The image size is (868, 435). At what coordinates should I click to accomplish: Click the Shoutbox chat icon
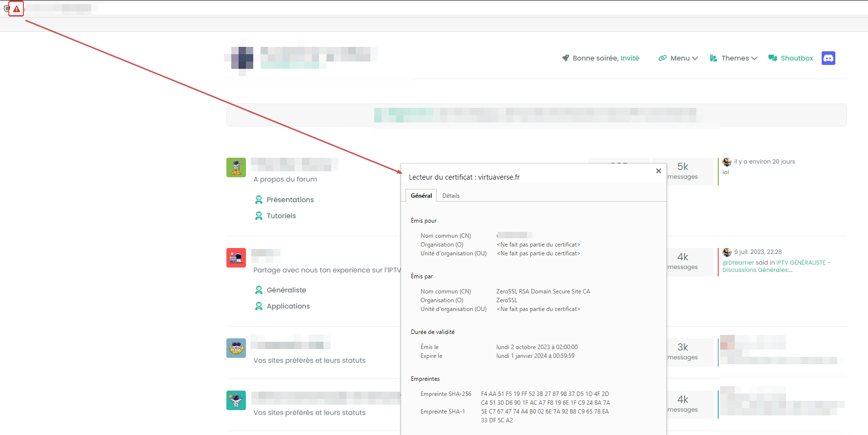tap(772, 58)
